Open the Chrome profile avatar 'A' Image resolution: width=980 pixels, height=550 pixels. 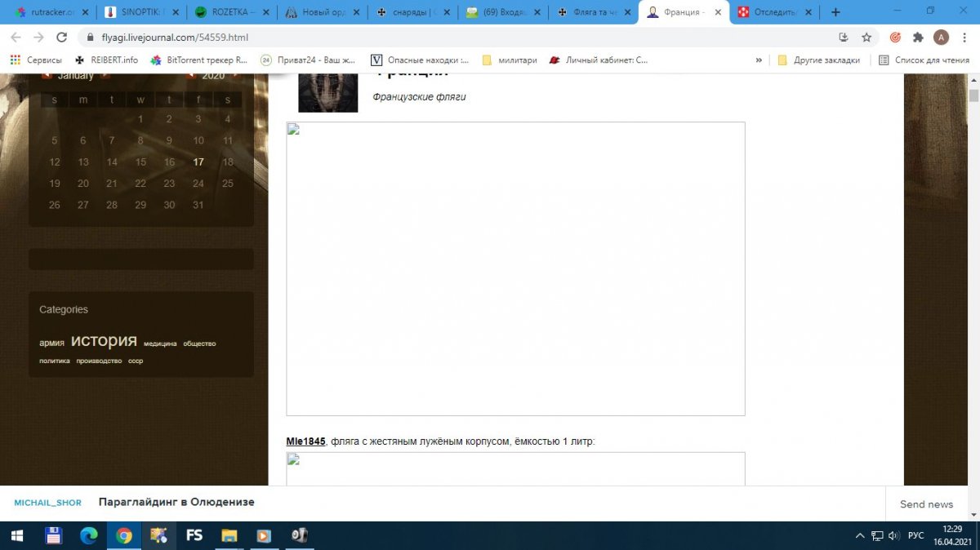(941, 38)
